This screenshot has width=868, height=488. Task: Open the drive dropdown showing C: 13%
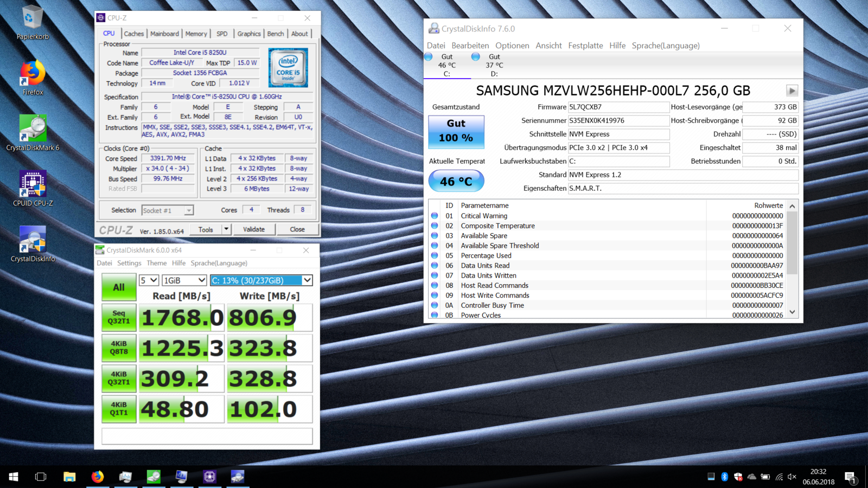pos(261,280)
